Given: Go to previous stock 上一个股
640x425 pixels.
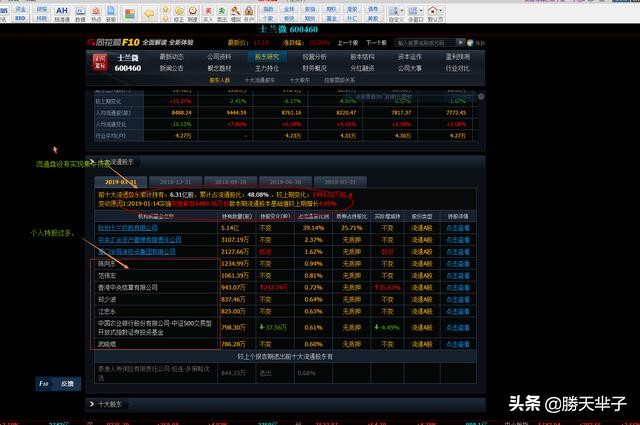Looking at the screenshot, I should [x=348, y=42].
